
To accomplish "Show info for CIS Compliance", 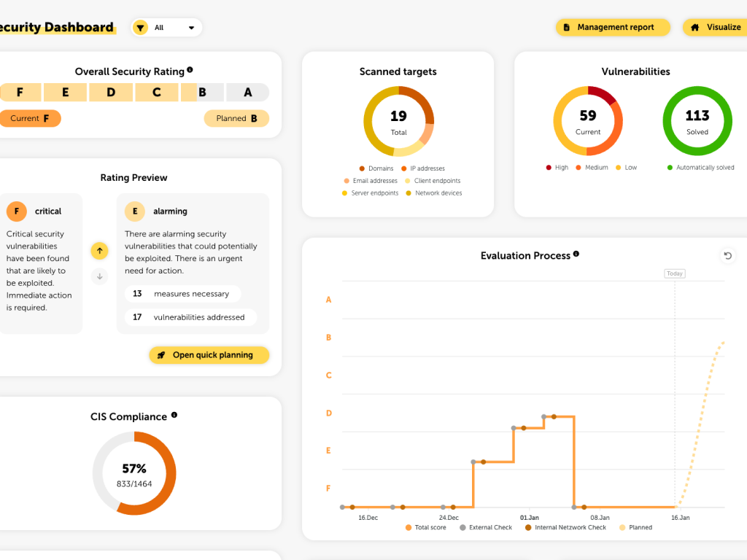I will [x=174, y=415].
